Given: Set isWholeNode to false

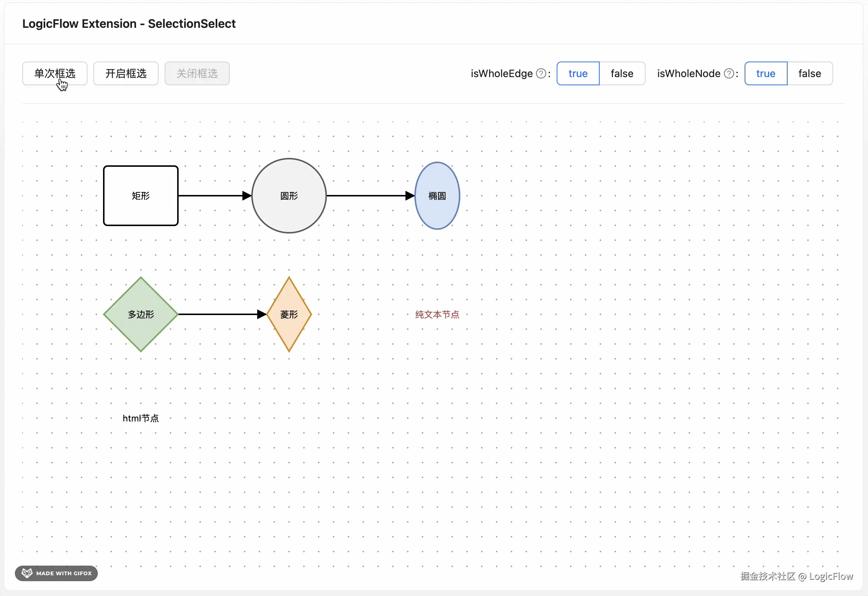Looking at the screenshot, I should point(809,73).
